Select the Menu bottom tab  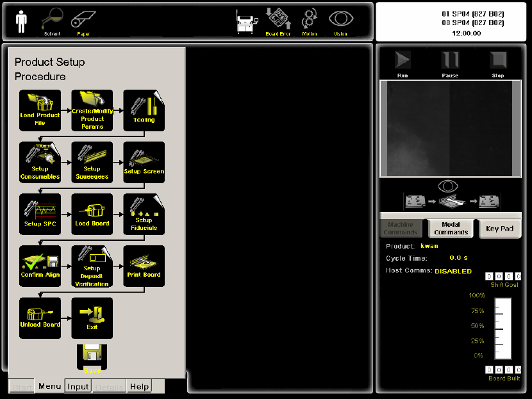tap(49, 386)
